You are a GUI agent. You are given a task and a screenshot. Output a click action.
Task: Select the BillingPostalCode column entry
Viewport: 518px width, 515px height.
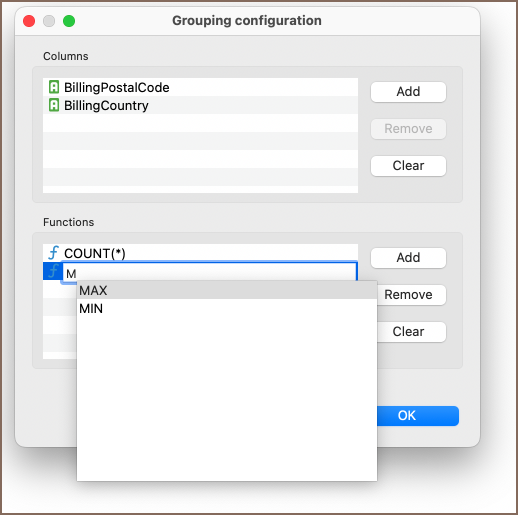(200, 87)
